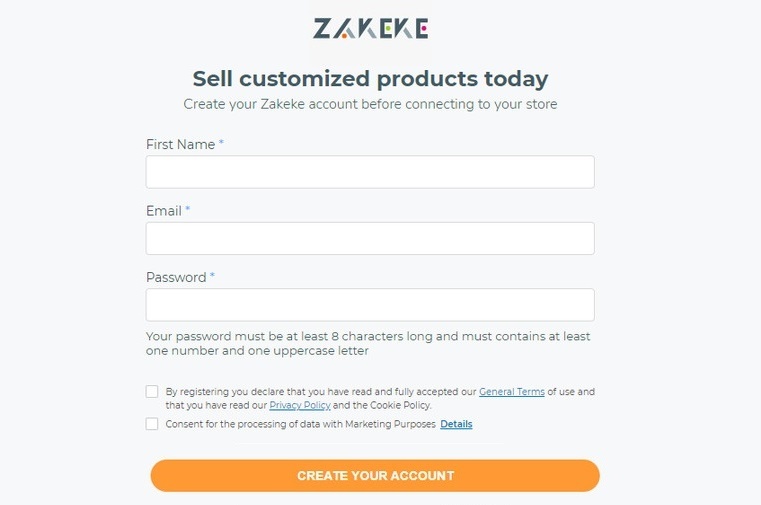Open the General Terms link

point(511,392)
